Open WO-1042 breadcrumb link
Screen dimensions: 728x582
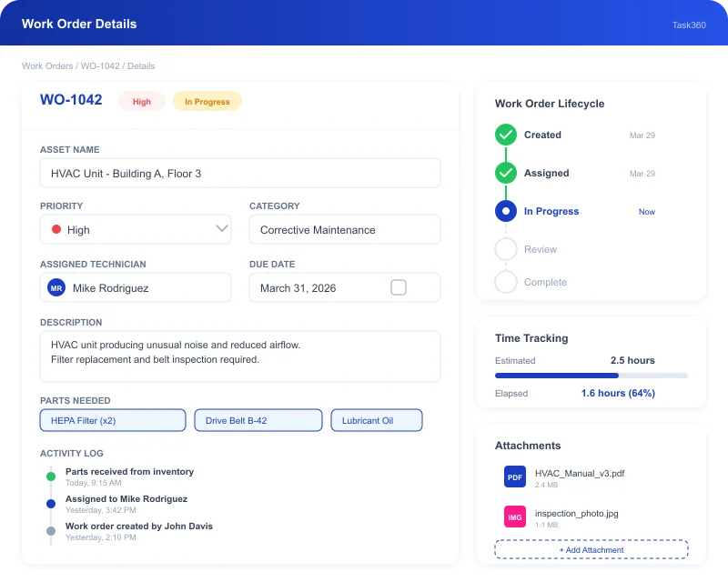coord(101,66)
